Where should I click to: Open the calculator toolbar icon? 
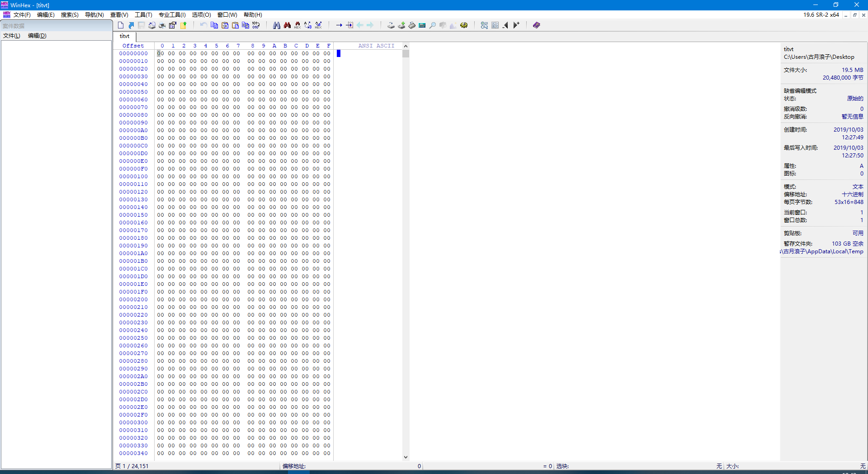pos(422,25)
